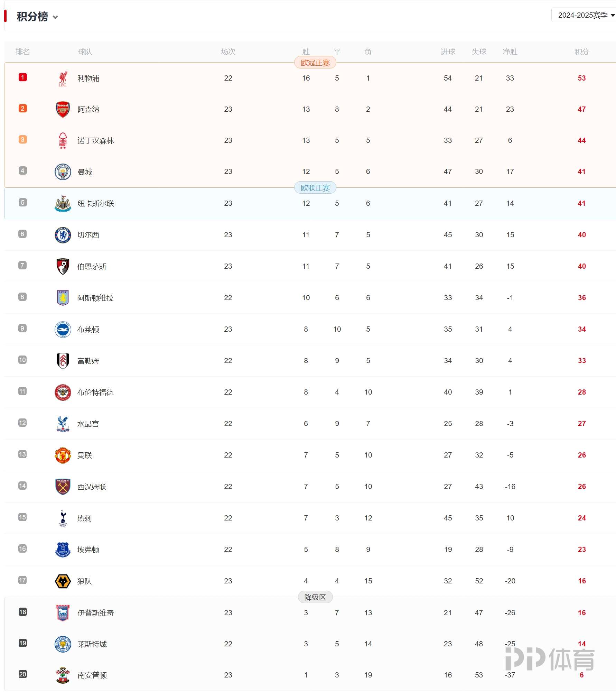The width and height of the screenshot is (616, 692).
Task: Click the Tottenham cockerel logo
Action: pyautogui.click(x=63, y=518)
